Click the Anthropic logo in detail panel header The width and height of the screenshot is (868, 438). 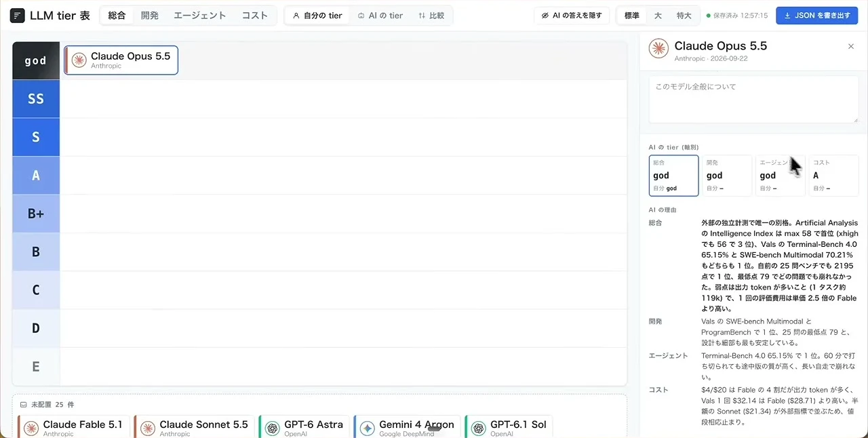658,49
